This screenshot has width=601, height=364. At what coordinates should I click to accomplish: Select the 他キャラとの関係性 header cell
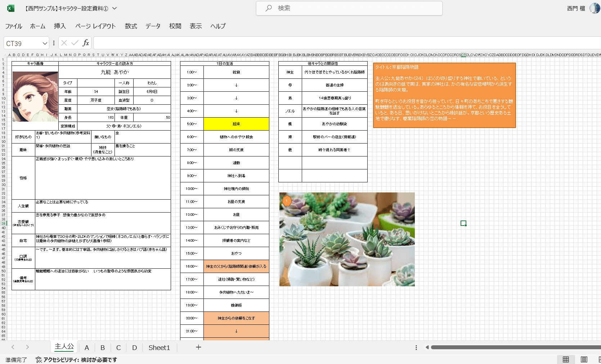(x=323, y=63)
